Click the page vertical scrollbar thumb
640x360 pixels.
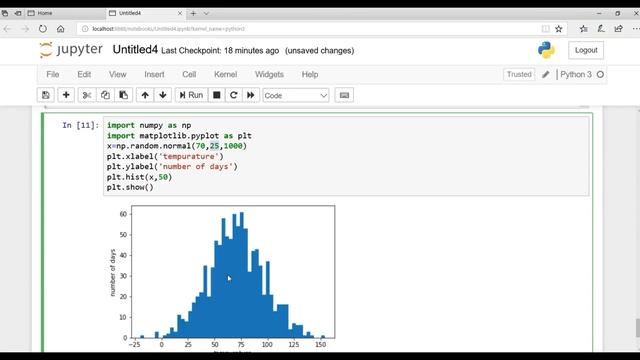pyautogui.click(x=637, y=328)
